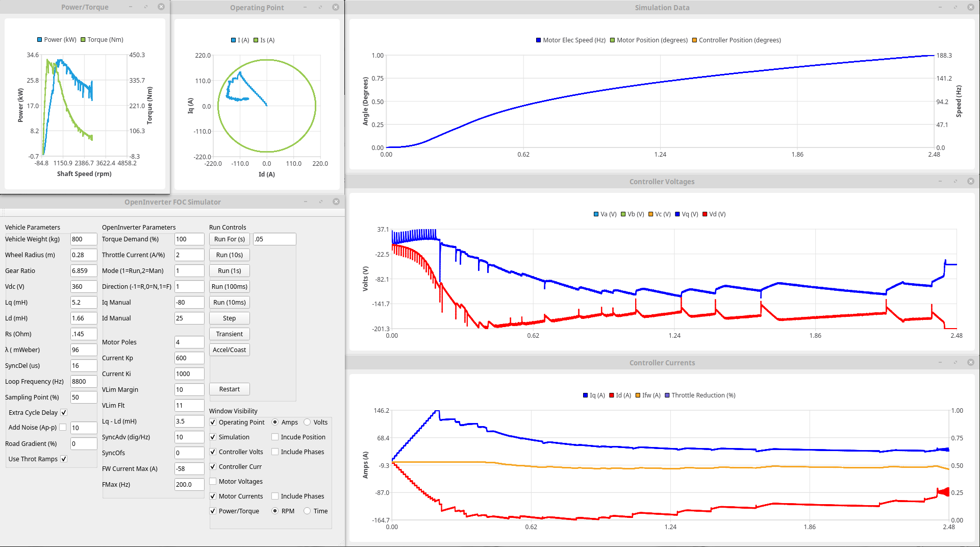Enable Include Position for Simulation
Image resolution: width=980 pixels, height=547 pixels.
tap(275, 437)
